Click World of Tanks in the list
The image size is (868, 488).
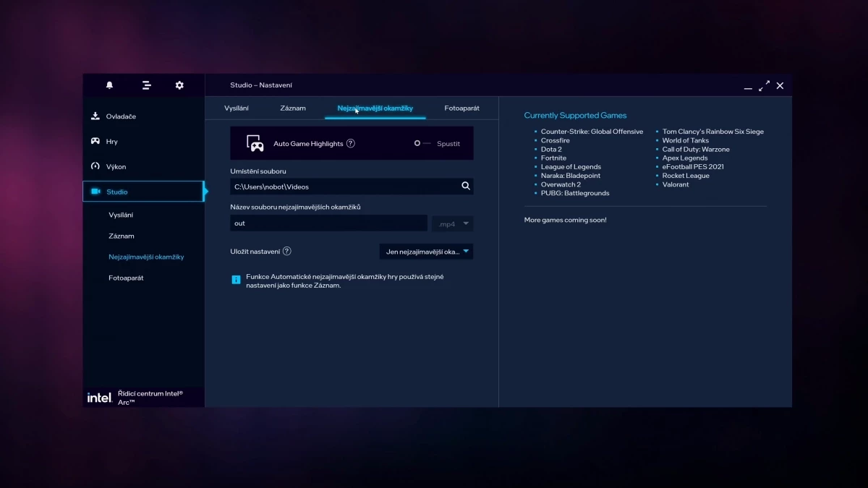point(686,140)
